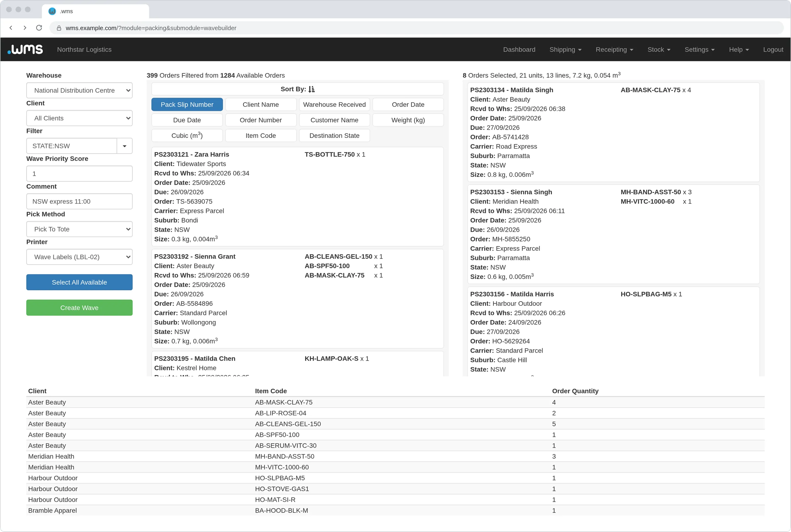Click the Comment field
This screenshot has width=791, height=532.
[x=79, y=202]
